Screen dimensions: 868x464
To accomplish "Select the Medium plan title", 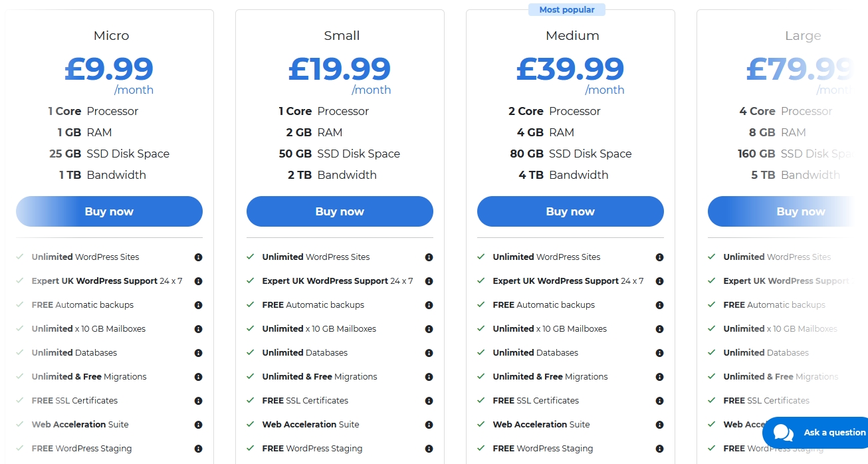I will 572,36.
